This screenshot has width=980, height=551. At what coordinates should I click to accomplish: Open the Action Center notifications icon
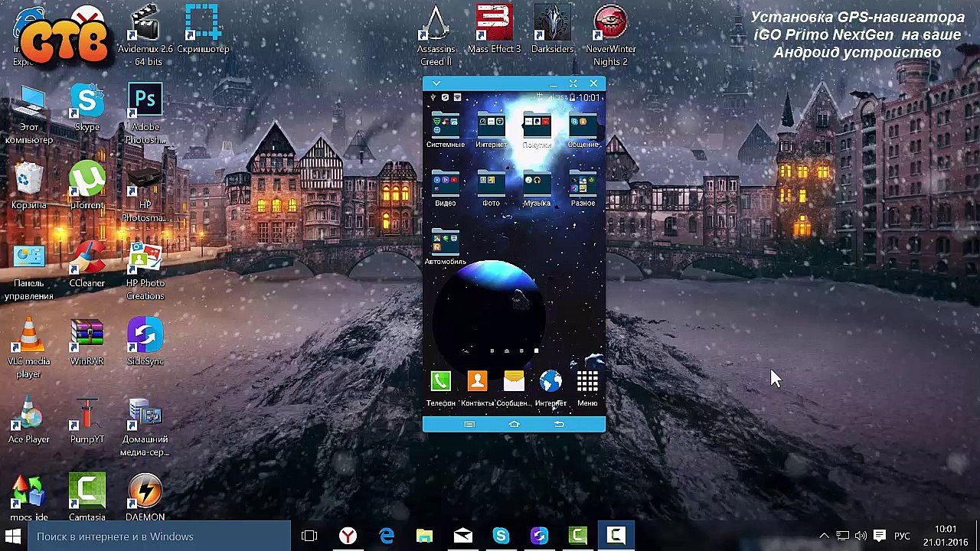(x=880, y=536)
